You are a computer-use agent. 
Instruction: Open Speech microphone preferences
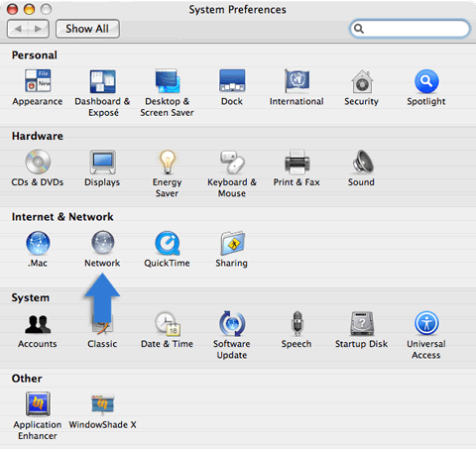[x=297, y=323]
